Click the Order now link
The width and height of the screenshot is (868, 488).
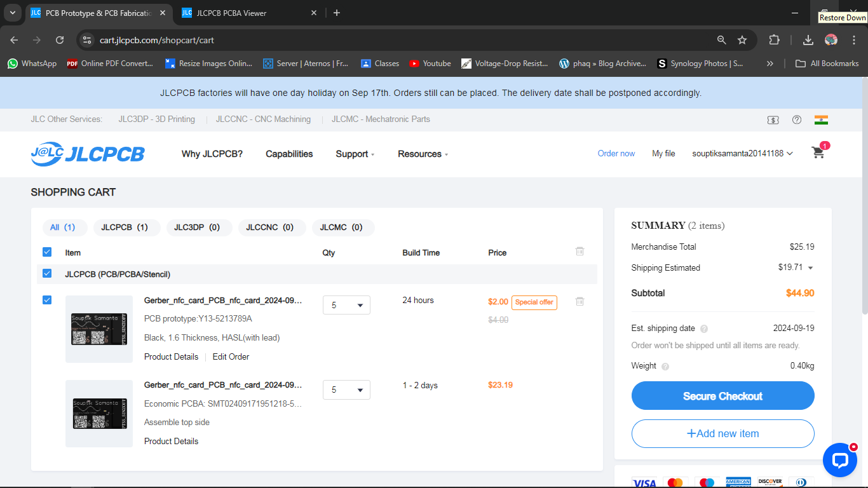[x=616, y=153]
